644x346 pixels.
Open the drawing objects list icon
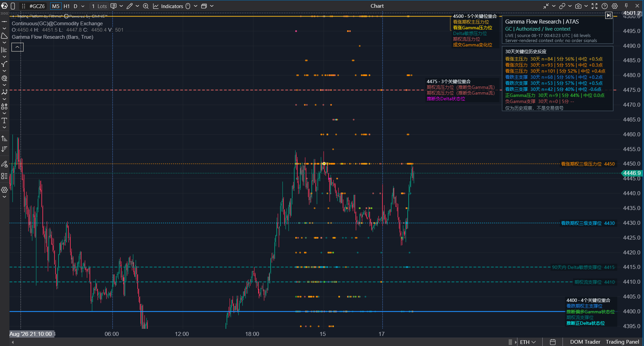pyautogui.click(x=4, y=176)
